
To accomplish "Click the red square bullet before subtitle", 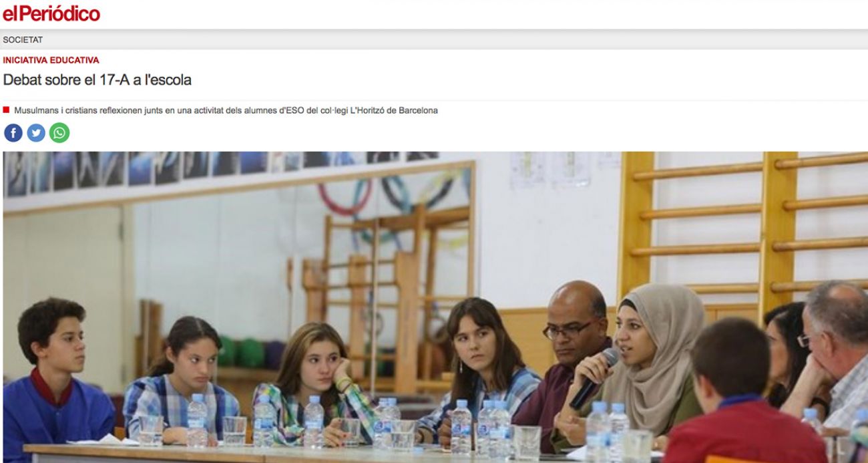I will tap(6, 110).
